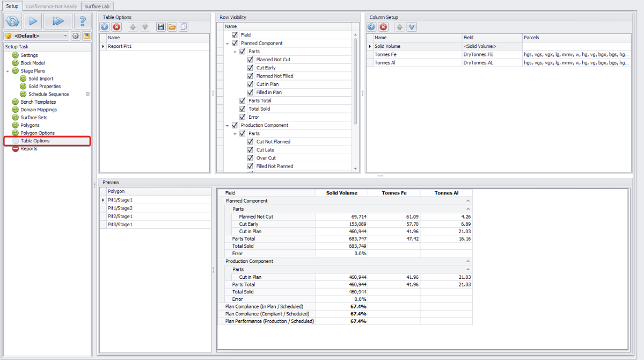Select Pit2/Stage1 in the Polygon list

coord(120,216)
